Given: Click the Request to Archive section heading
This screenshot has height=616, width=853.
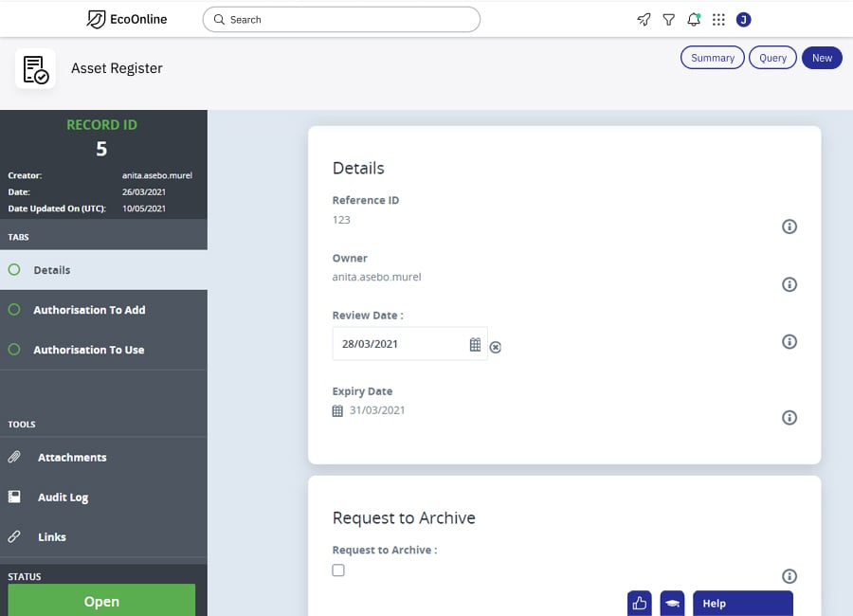Looking at the screenshot, I should 404,517.
